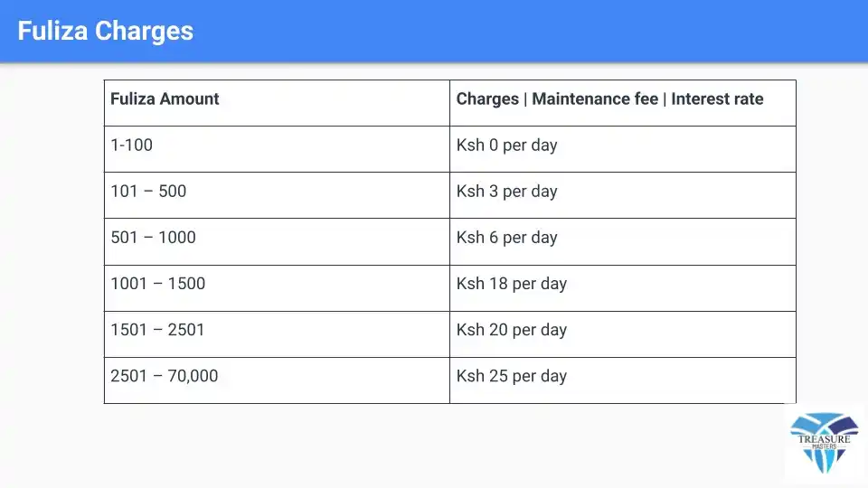868x488 pixels.
Task: Click the 2501 – 70,000 amount cell
Action: [277, 380]
